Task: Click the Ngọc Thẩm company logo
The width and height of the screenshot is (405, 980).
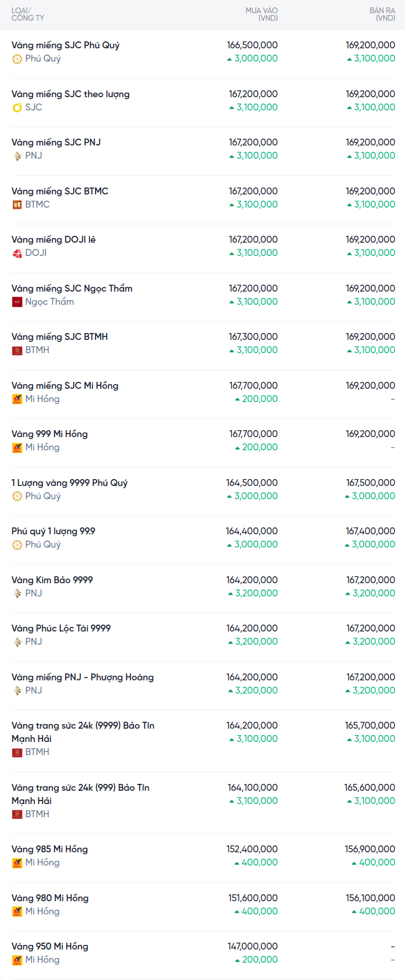Action: [x=17, y=302]
